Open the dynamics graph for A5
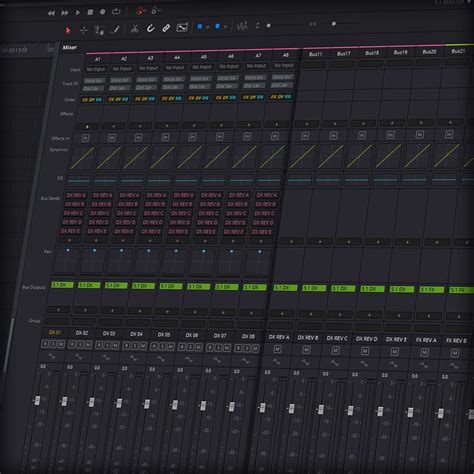Screen dimensions: 474x474 pos(190,157)
